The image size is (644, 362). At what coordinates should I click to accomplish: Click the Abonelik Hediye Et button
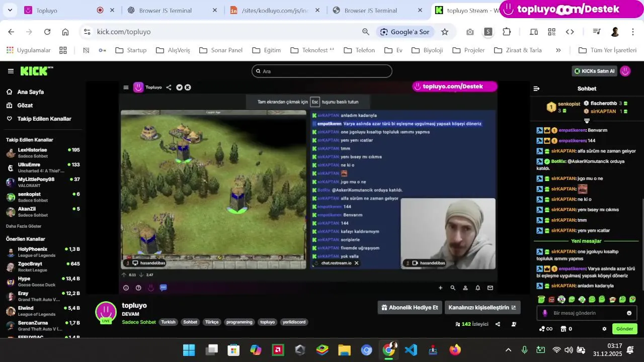410,308
